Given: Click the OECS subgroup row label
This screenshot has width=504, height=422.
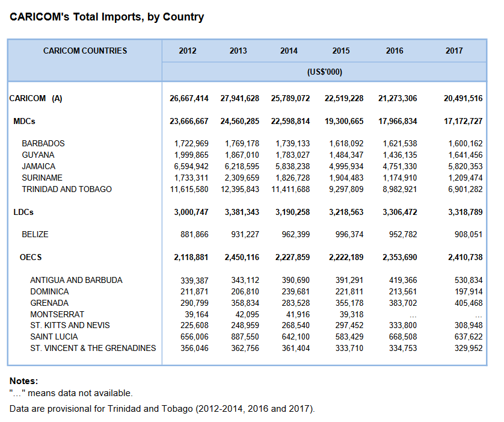Looking at the screenshot, I should (x=31, y=257).
